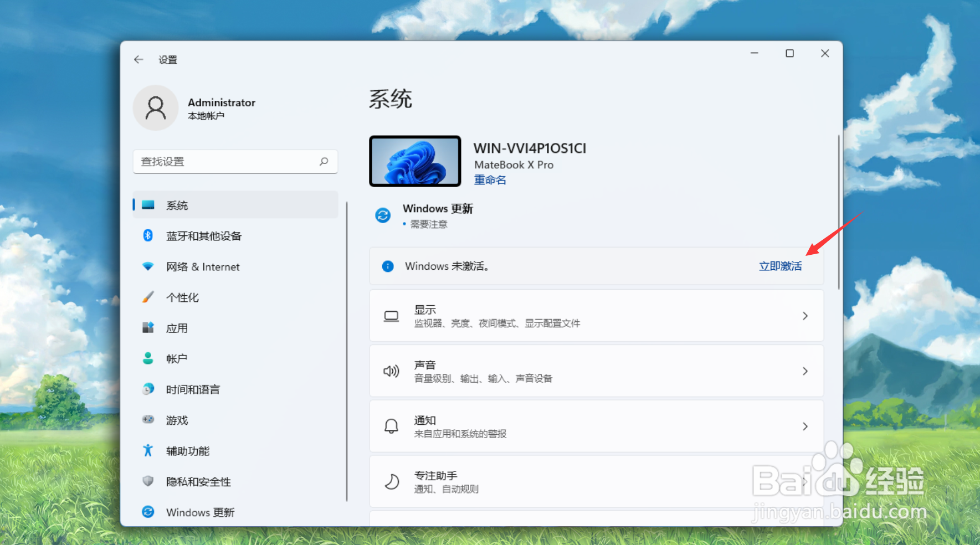The image size is (980, 545).
Task: Open the 声音 settings card
Action: click(x=596, y=371)
